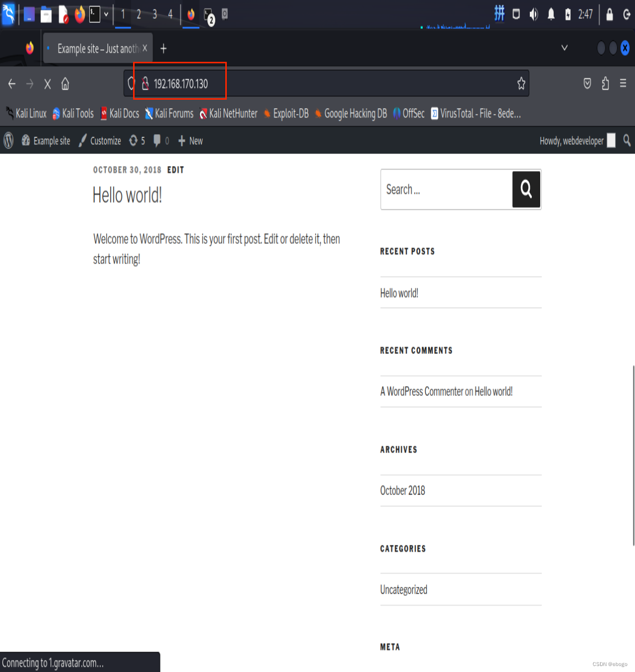Screen dimensions: 635x672
Task: Switch to workspace 1
Action: coord(123,14)
